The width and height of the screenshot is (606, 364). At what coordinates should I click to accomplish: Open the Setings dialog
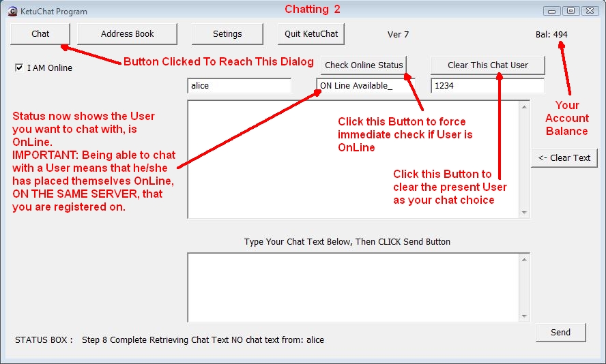(x=227, y=34)
